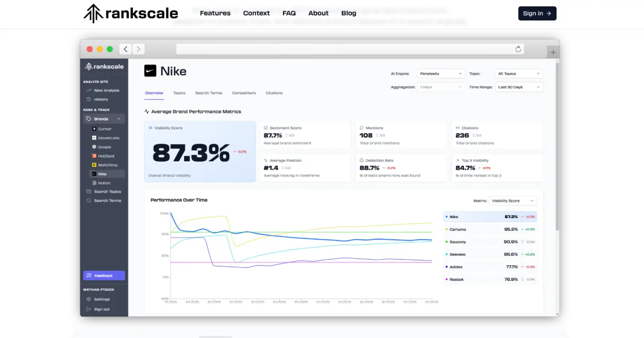
Task: Click the Nike swoosh logo
Action: click(x=150, y=71)
